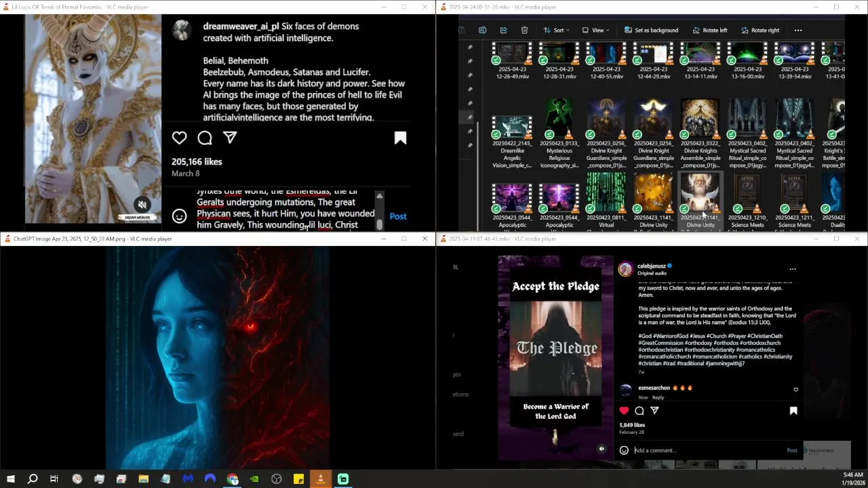Click the Rename icon in Explorer toolbar
This screenshot has height=488, width=868.
pyautogui.click(x=482, y=30)
